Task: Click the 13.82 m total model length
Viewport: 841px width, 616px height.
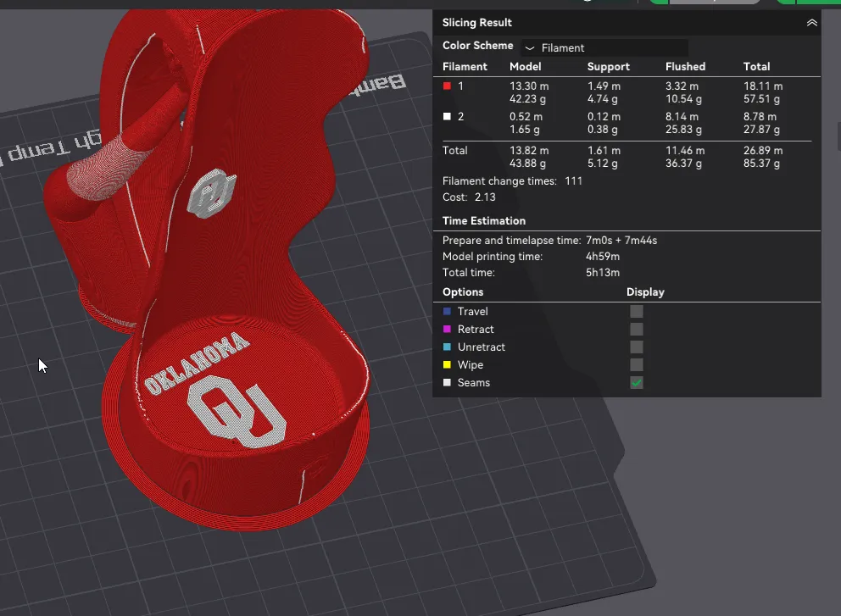Action: 529,151
